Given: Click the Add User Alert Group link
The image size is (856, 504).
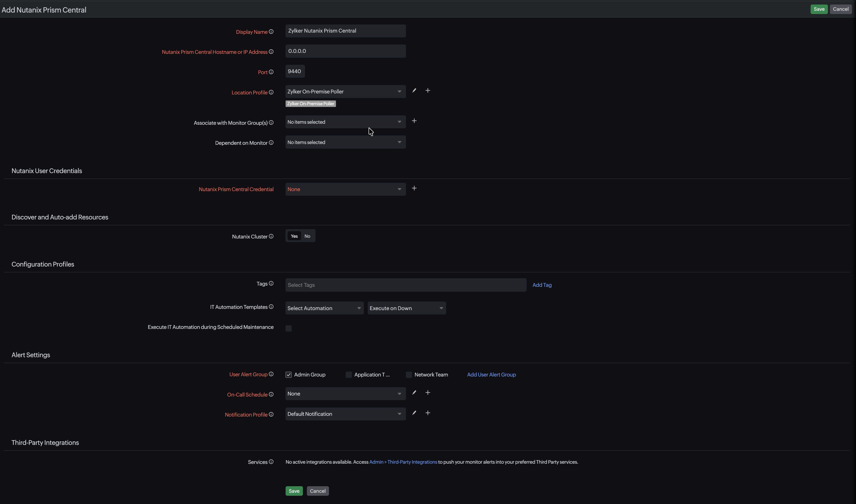Looking at the screenshot, I should pos(491,374).
